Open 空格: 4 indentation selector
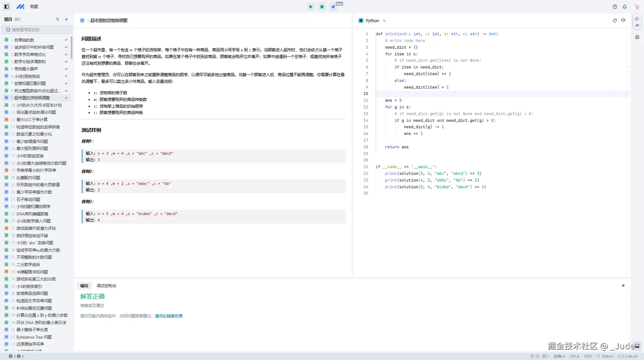644x360 pixels. [559, 356]
